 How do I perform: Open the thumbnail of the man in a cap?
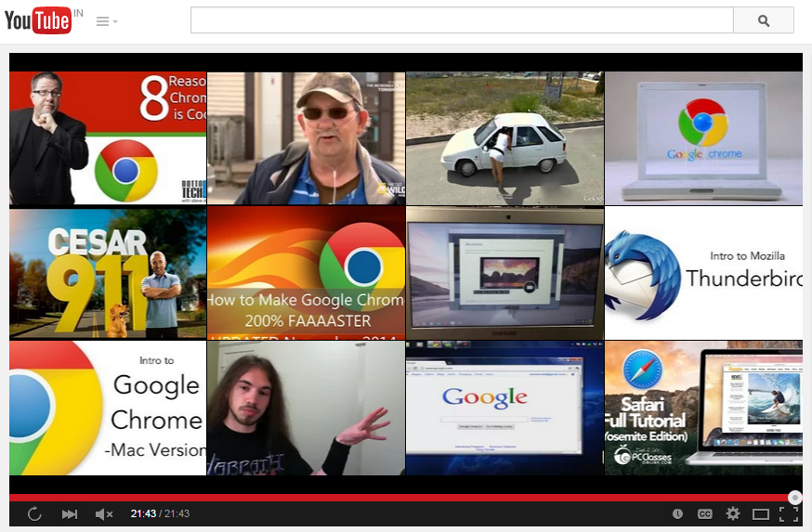[x=306, y=137]
